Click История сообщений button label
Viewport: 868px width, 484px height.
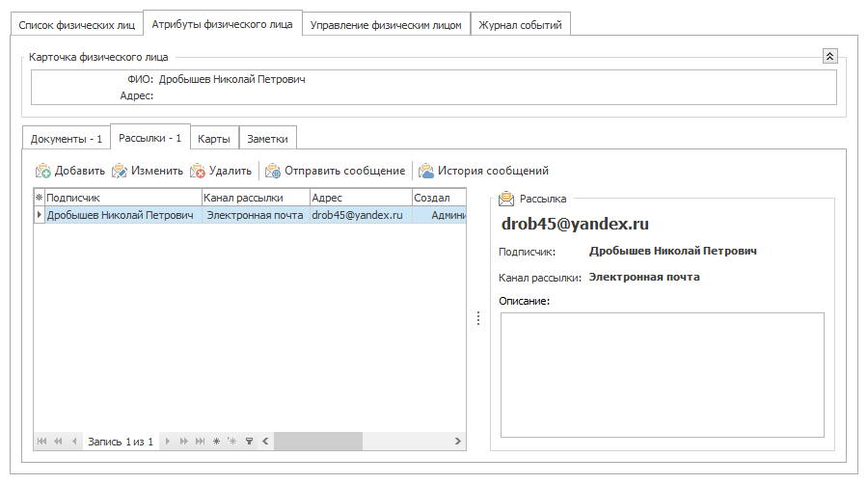tap(493, 171)
